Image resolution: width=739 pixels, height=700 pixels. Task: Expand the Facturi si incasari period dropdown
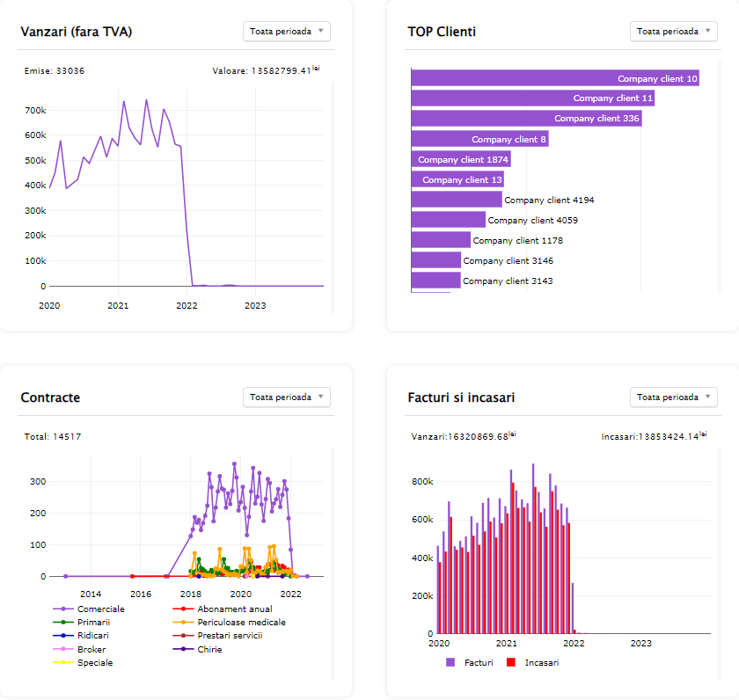coord(673,397)
